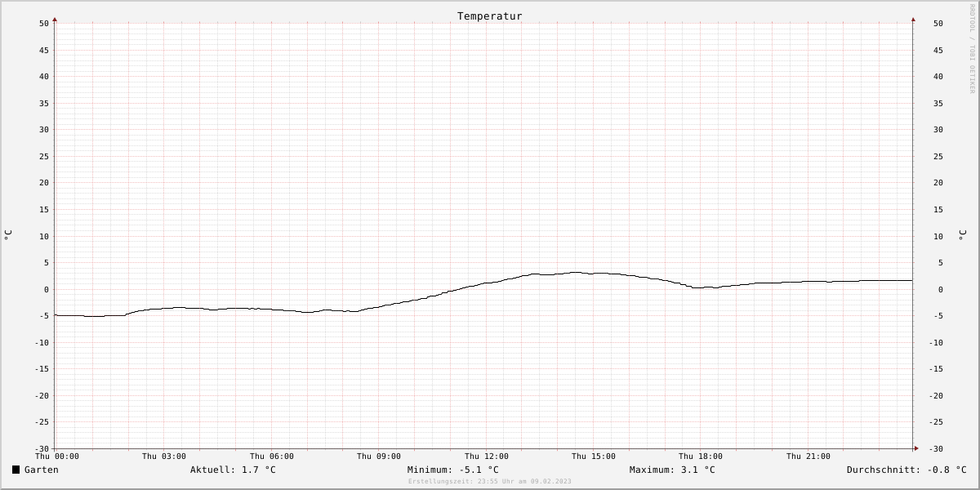
Task: Click the right axis 10 label
Action: pos(938,236)
